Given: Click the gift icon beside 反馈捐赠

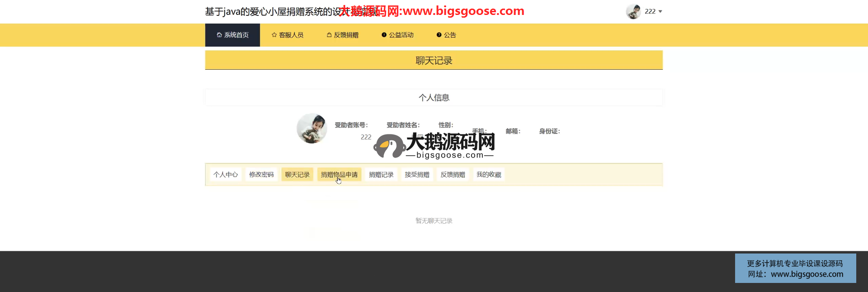Looking at the screenshot, I should [x=329, y=35].
